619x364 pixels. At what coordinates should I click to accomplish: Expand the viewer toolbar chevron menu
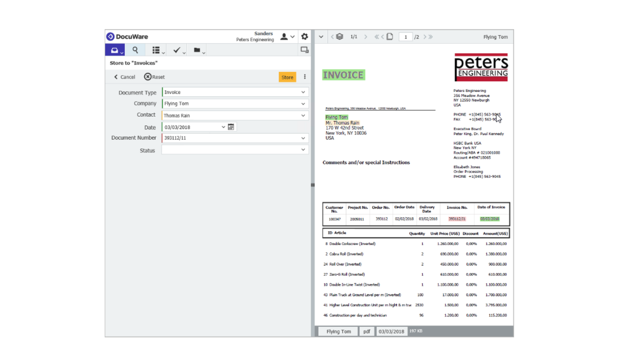click(x=321, y=37)
